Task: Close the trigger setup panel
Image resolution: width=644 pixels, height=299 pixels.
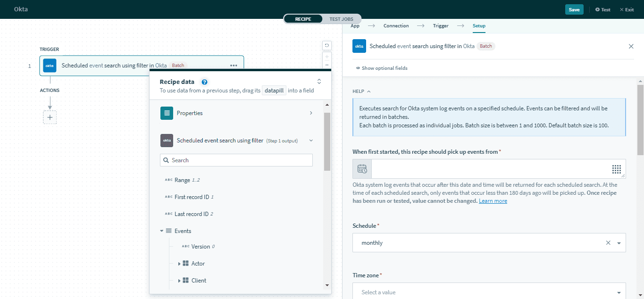Action: 631,46
